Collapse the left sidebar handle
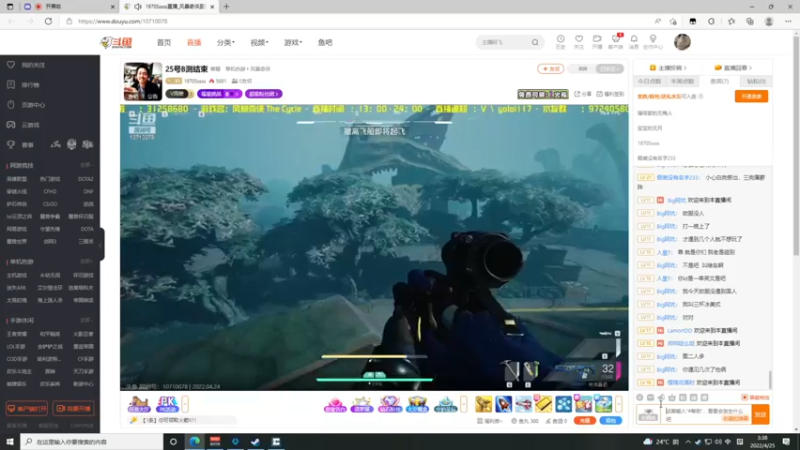Image resolution: width=800 pixels, height=450 pixels. (102, 244)
